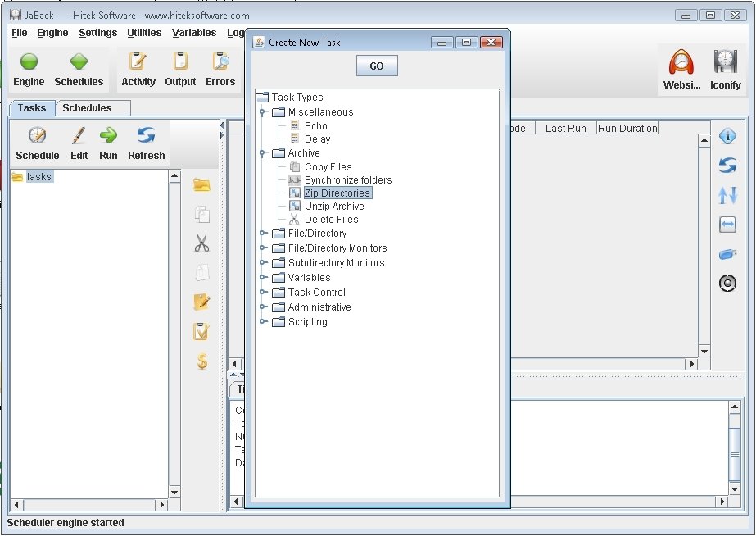This screenshot has width=756, height=536.
Task: Select the Echo task type
Action: [x=316, y=126]
